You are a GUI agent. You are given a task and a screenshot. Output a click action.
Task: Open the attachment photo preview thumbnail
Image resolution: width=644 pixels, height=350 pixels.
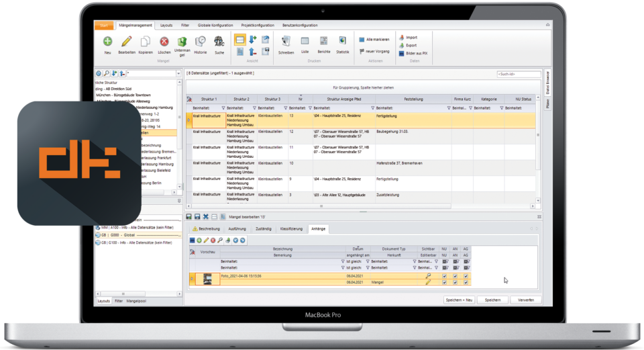tap(207, 279)
